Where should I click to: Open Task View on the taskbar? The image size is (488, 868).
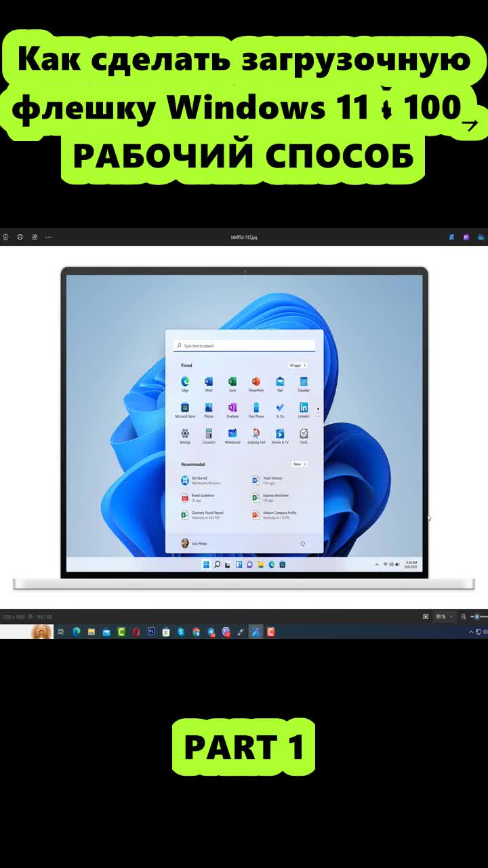point(61,631)
